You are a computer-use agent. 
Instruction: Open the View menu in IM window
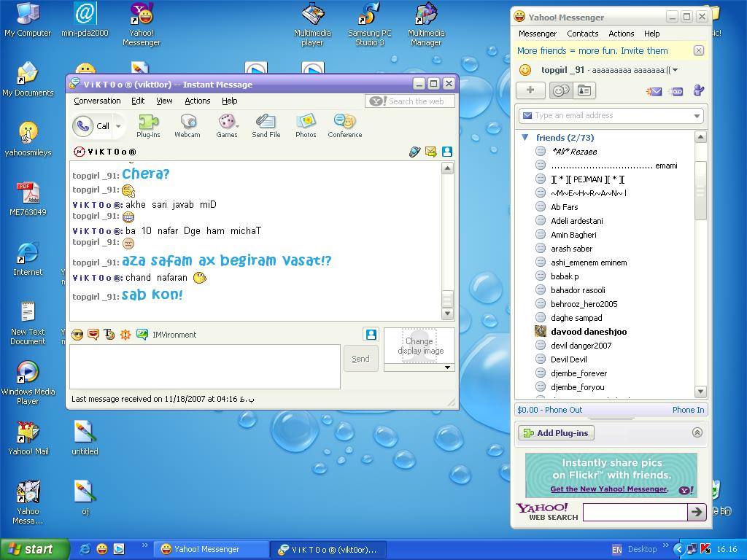tap(164, 101)
